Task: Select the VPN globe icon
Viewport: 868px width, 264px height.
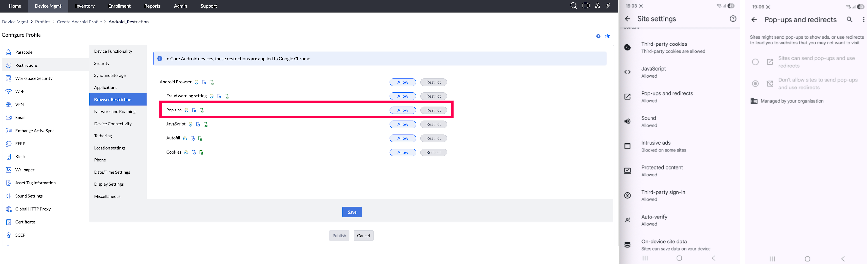Action: pyautogui.click(x=9, y=105)
